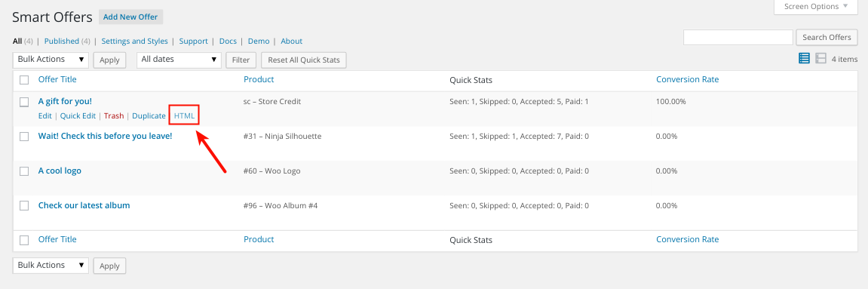The image size is (868, 289).
Task: Click Reset All Quick Stats button
Action: [x=304, y=60]
